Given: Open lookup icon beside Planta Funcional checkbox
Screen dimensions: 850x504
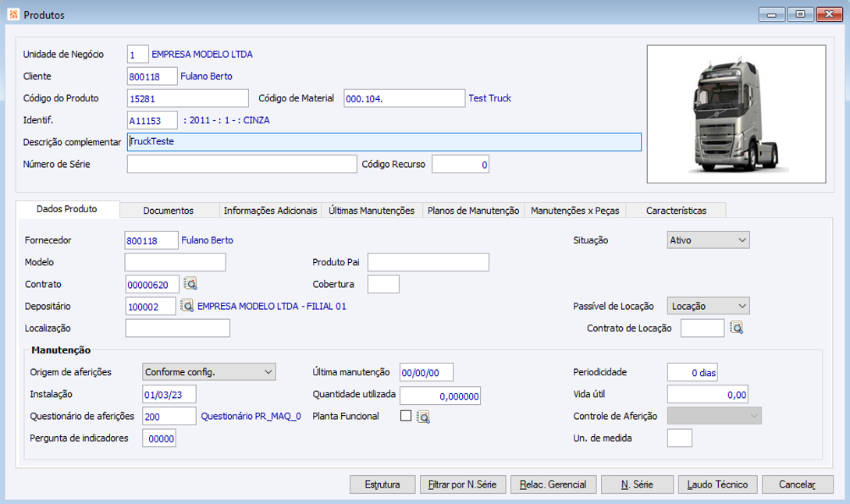Looking at the screenshot, I should click(x=423, y=416).
